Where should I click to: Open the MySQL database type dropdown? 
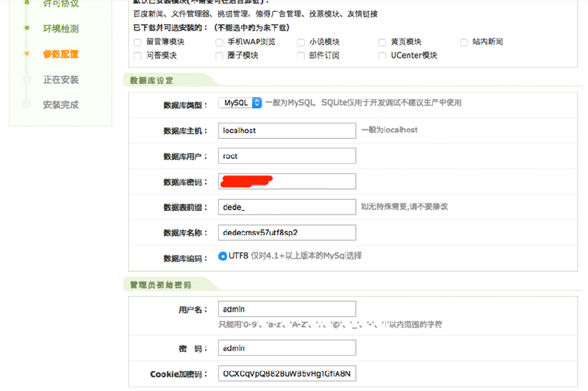[240, 104]
